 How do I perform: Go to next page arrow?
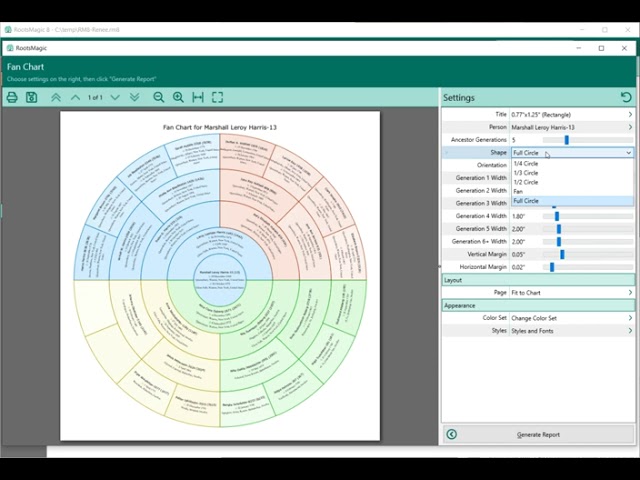(x=115, y=97)
